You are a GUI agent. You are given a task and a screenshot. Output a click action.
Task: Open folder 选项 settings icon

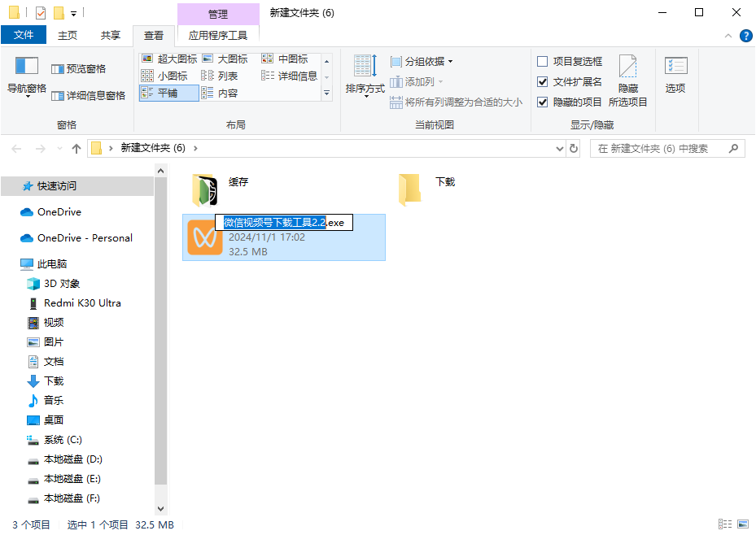[675, 73]
